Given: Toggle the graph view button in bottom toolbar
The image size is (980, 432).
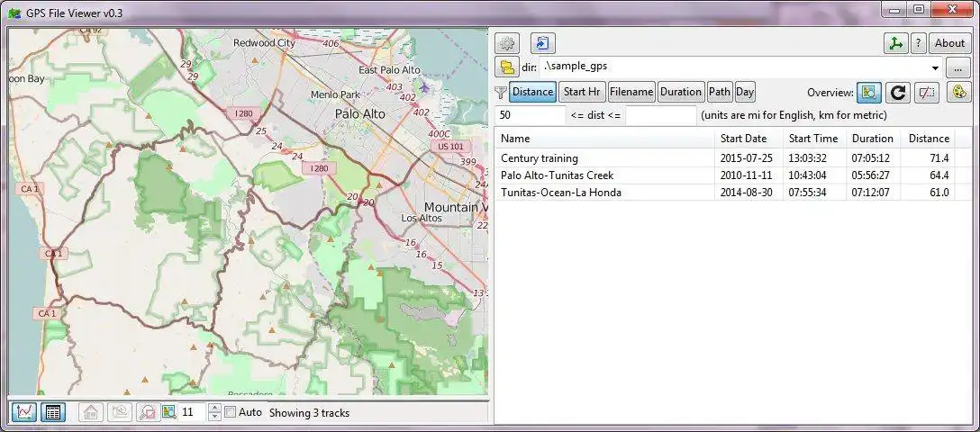Looking at the screenshot, I should pyautogui.click(x=24, y=412).
